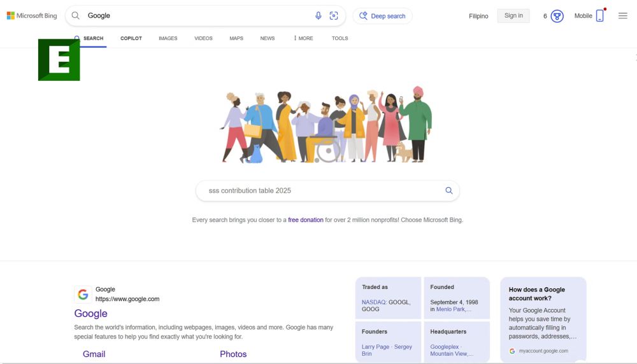Click the Google G favicon in result
637x364 pixels.
pos(83,294)
